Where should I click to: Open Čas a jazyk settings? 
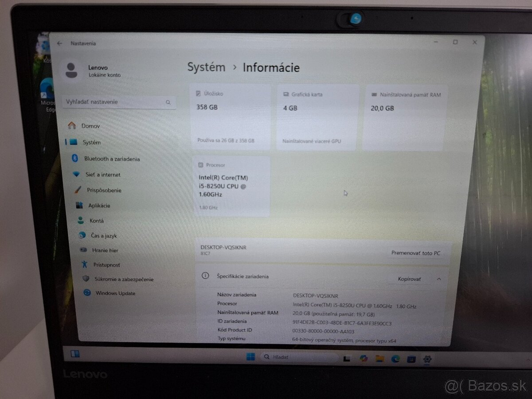tap(83, 235)
